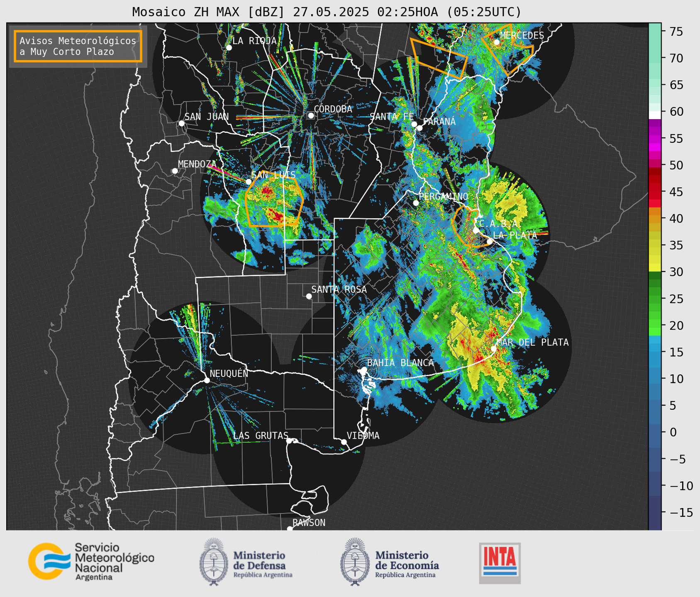Select the SANTA FE city marker
The width and height of the screenshot is (700, 597).
coord(414,124)
